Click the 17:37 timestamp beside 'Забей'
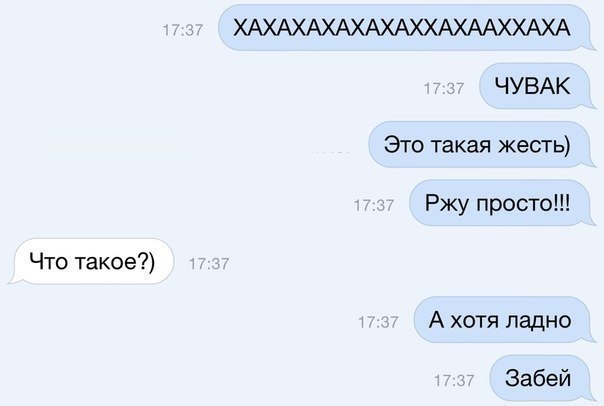The width and height of the screenshot is (604, 406). tap(454, 381)
